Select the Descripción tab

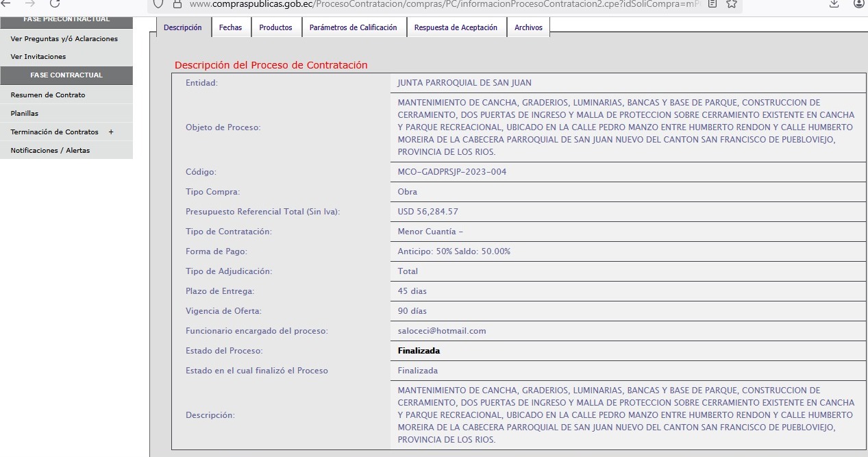183,27
